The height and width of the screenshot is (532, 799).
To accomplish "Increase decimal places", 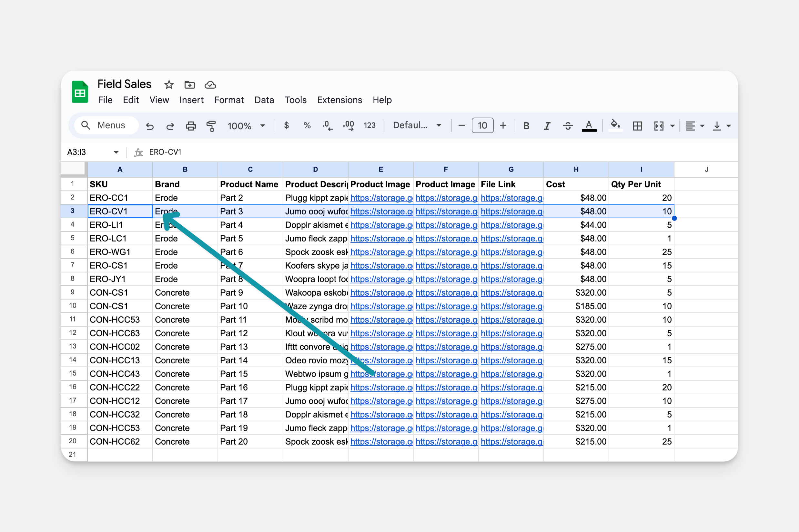I will pyautogui.click(x=349, y=125).
